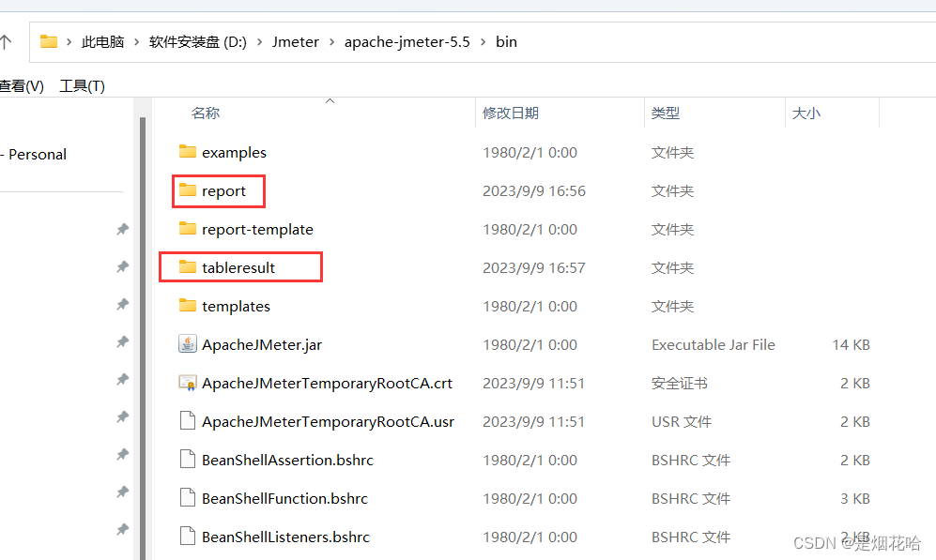Viewport: 936px width, 560px height.
Task: Go to 软件安装盘 (D:) drive via breadcrumb
Action: [x=197, y=41]
